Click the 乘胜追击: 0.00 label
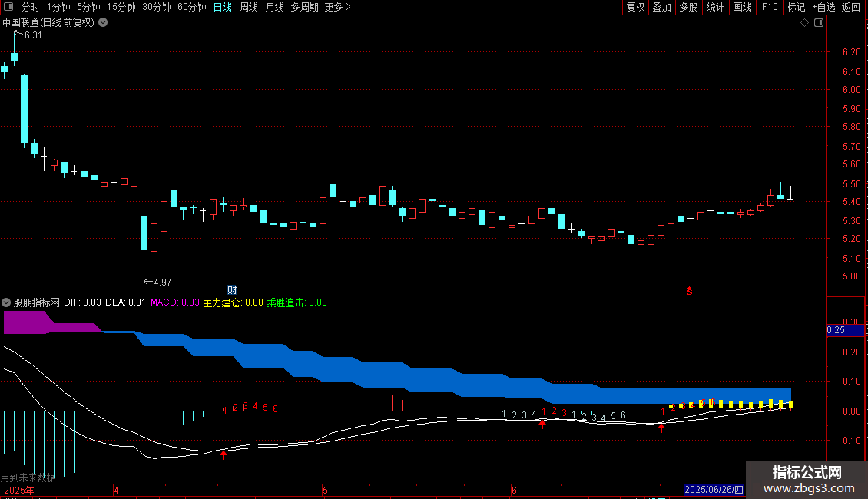This screenshot has height=499, width=868. tap(297, 302)
